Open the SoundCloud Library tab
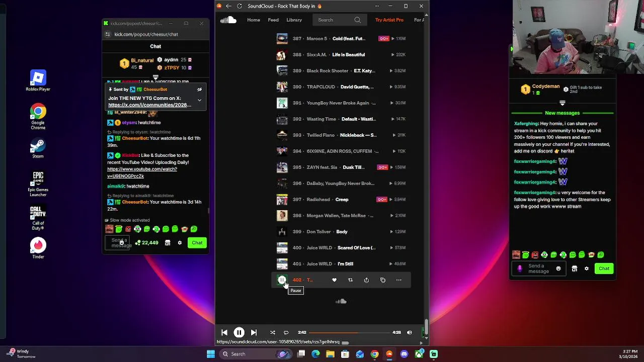 click(x=294, y=20)
